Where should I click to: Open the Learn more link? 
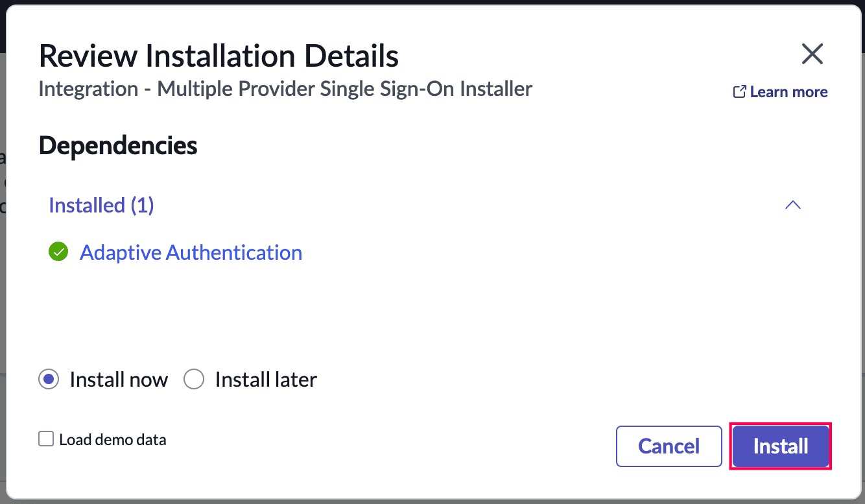point(788,92)
